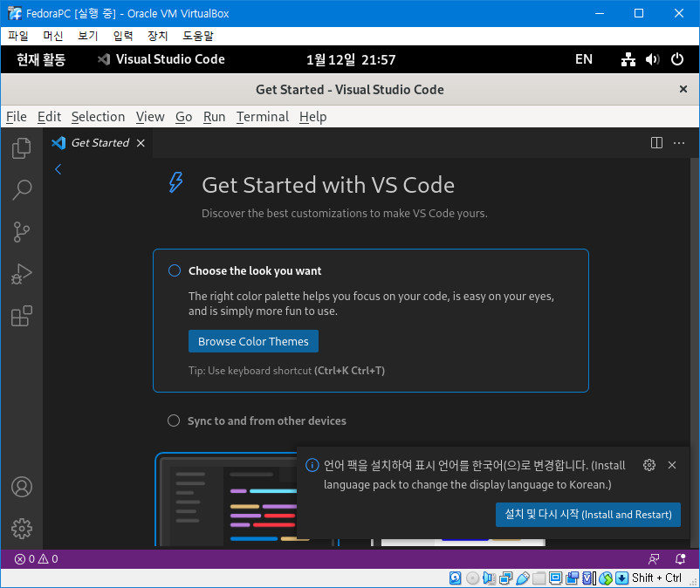
Task: Click the lightning bolt Get Started icon
Action: pyautogui.click(x=176, y=182)
